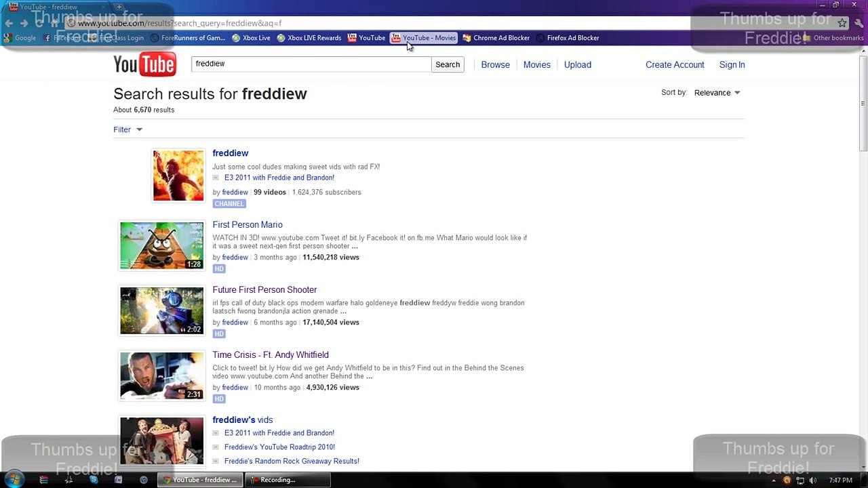Open Time Crisis video thumbnail
868x488 pixels.
point(161,375)
